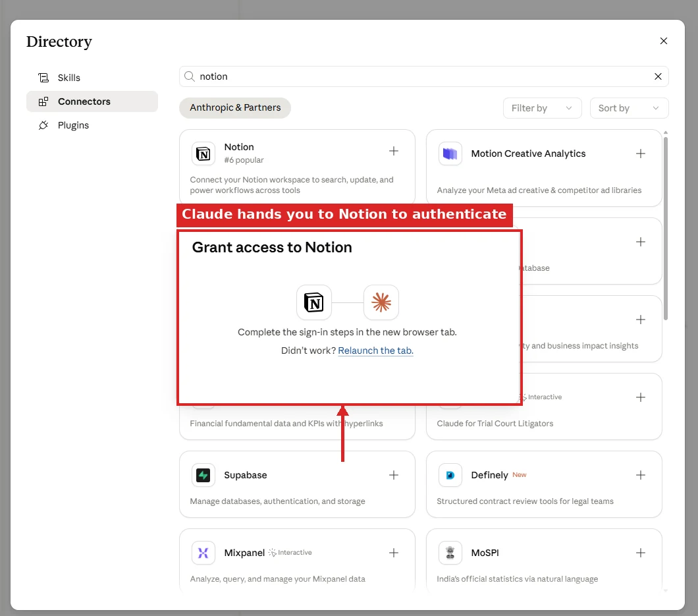Add the Mixpanel connector
The width and height of the screenshot is (698, 616).
pyautogui.click(x=394, y=553)
